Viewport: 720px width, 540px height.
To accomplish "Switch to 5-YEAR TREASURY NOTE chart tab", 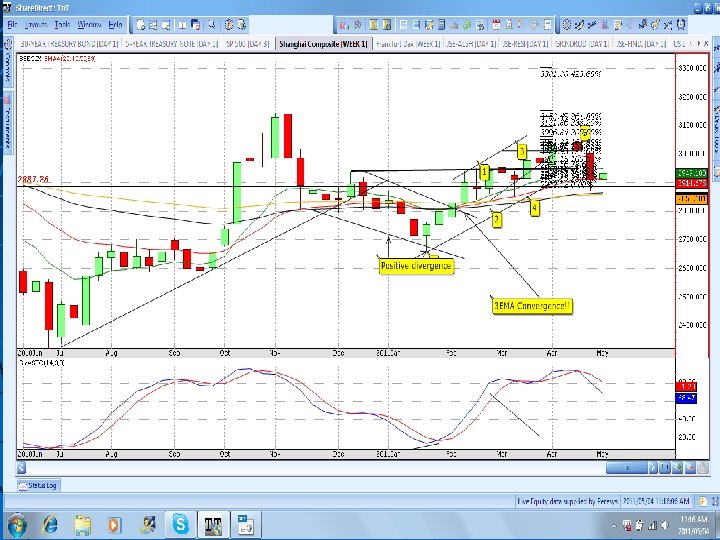I will pos(171,44).
